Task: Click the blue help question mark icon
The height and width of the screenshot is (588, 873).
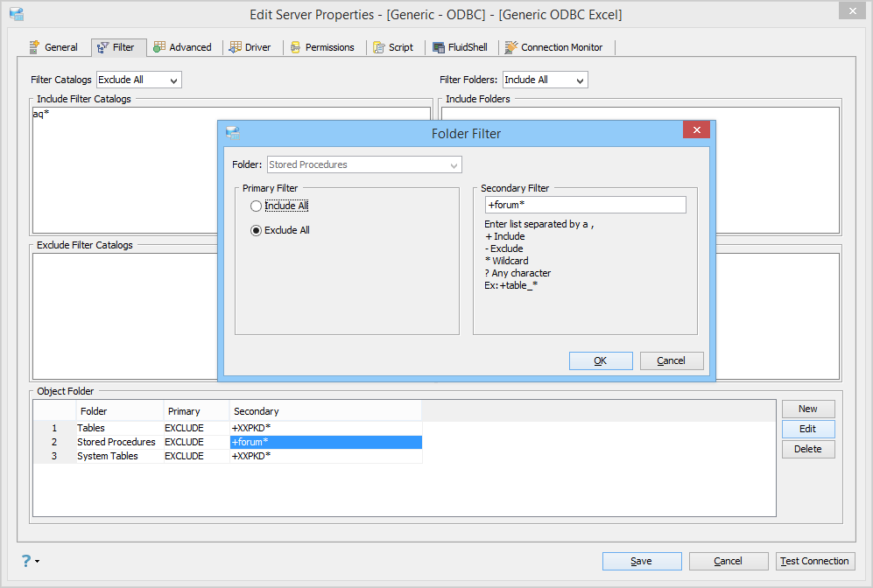Action: tap(26, 561)
